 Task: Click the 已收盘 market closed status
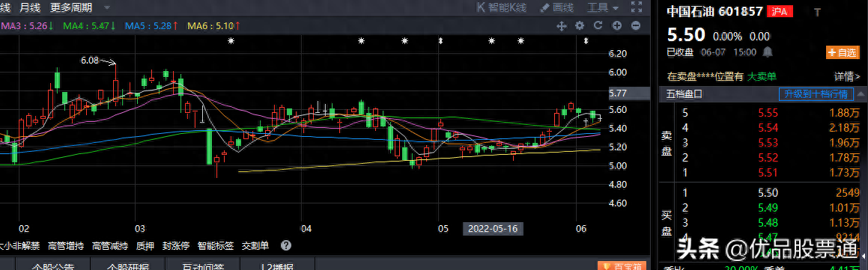tap(680, 52)
